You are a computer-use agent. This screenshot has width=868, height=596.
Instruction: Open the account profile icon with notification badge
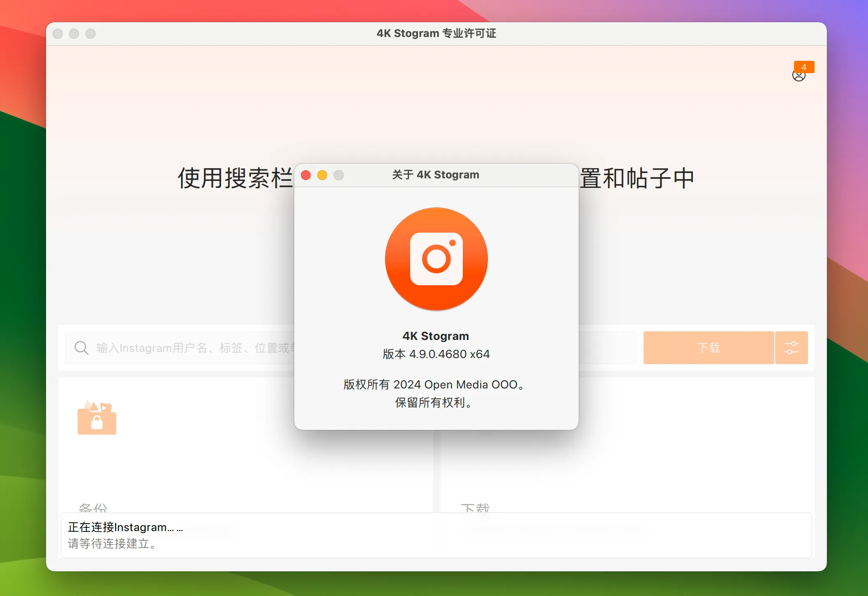(799, 76)
